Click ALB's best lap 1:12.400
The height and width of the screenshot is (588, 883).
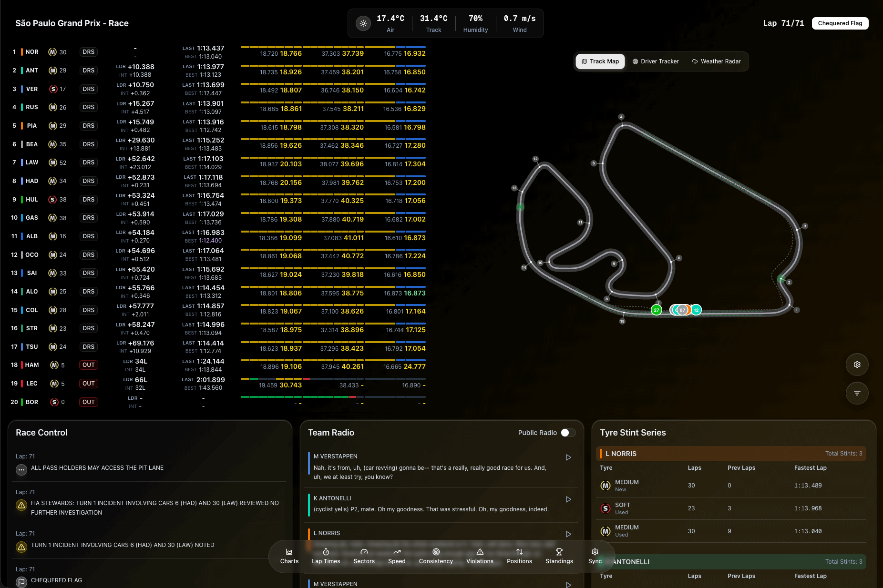210,241
